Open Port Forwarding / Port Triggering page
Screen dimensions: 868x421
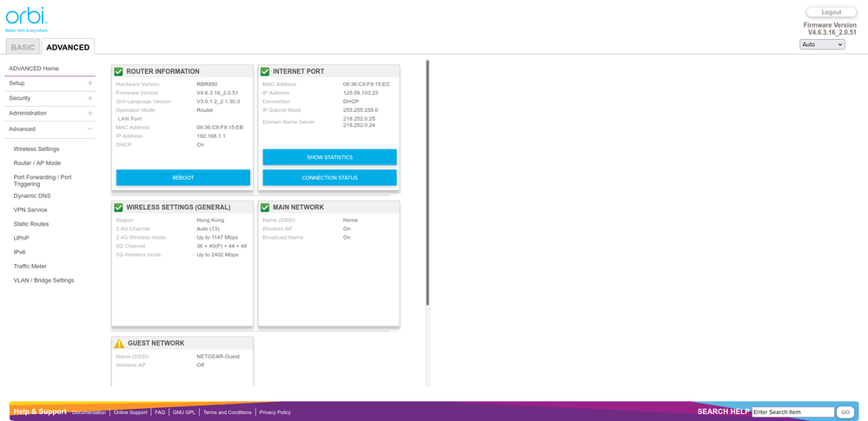pyautogui.click(x=43, y=181)
